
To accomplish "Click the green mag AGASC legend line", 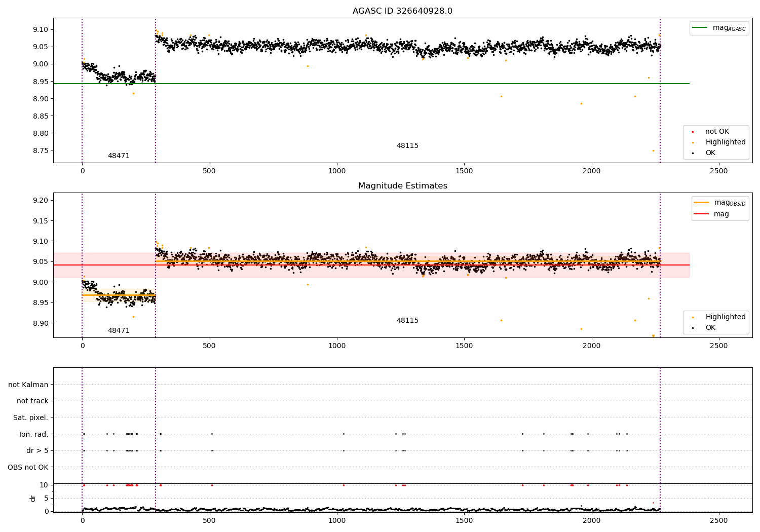I will [701, 28].
